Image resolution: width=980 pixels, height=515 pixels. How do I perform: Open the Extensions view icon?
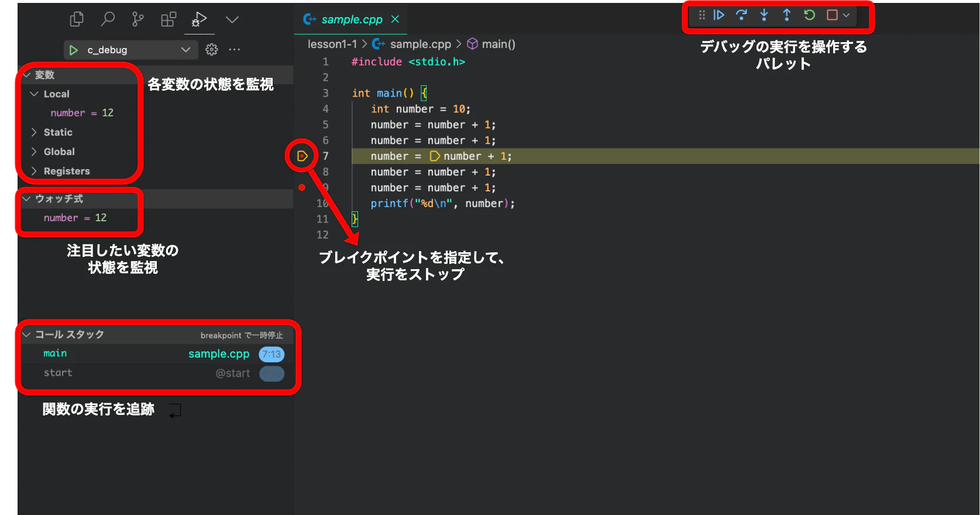pyautogui.click(x=169, y=19)
